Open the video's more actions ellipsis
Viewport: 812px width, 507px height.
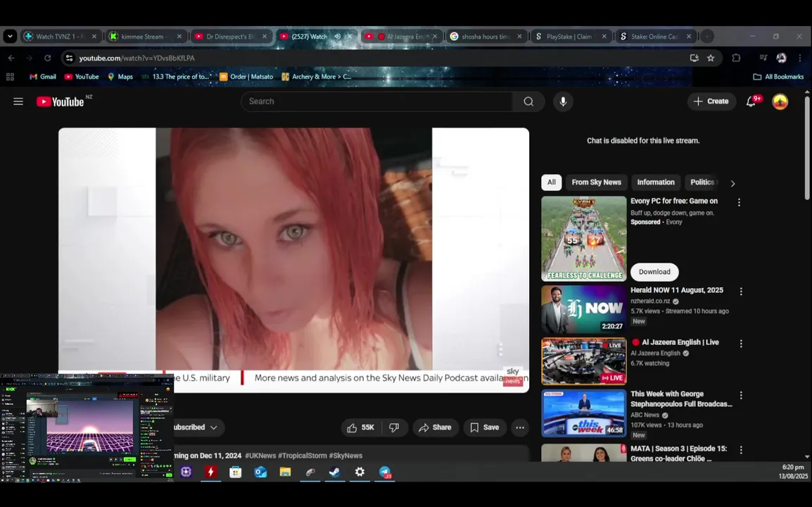[x=520, y=427]
